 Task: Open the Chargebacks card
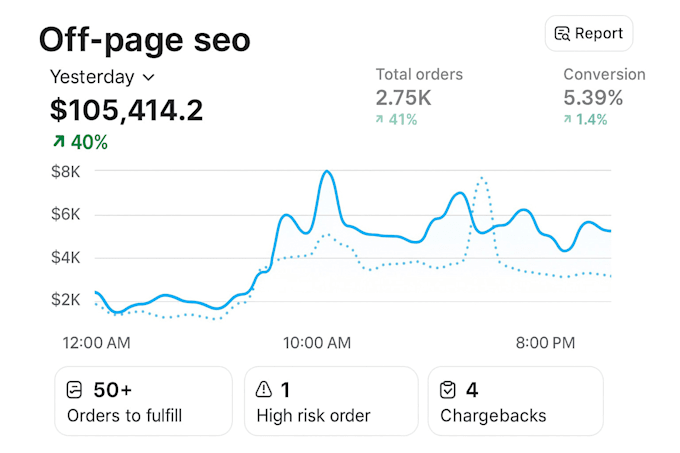pyautogui.click(x=515, y=401)
